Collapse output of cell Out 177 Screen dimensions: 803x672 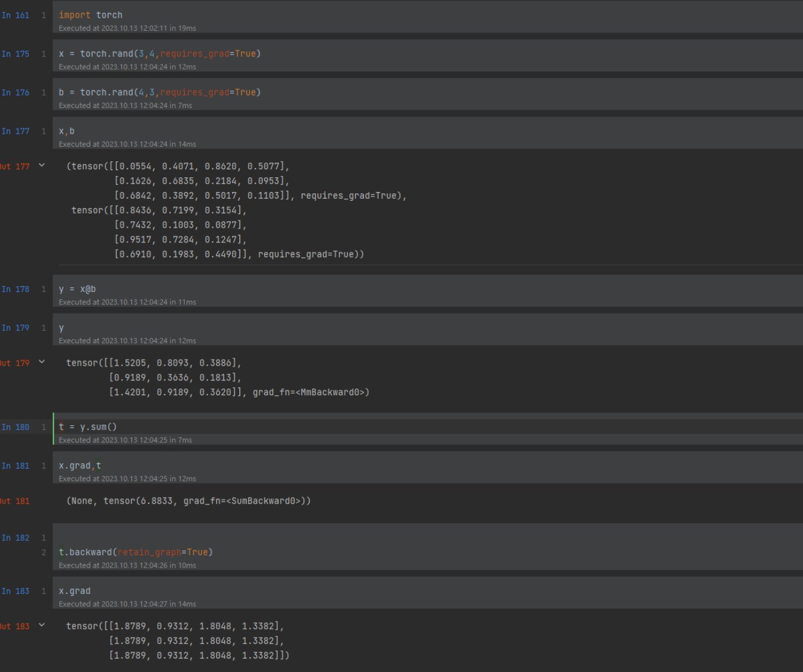(42, 165)
